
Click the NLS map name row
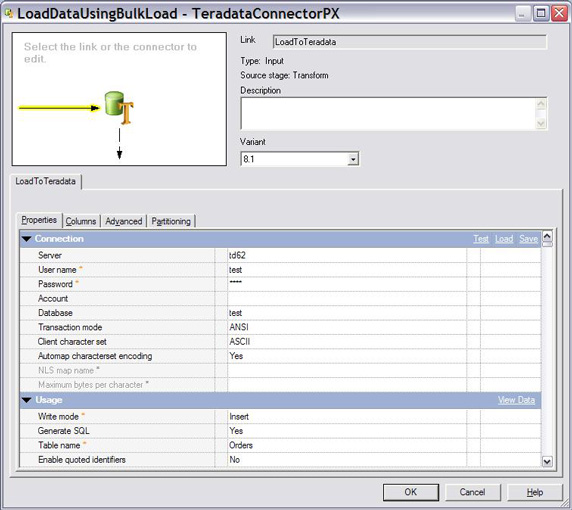tap(280, 371)
